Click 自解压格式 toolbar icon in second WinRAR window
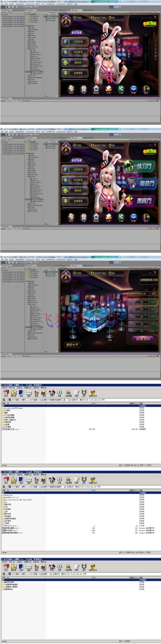This screenshot has width=161, height=644. pyautogui.click(x=93, y=480)
